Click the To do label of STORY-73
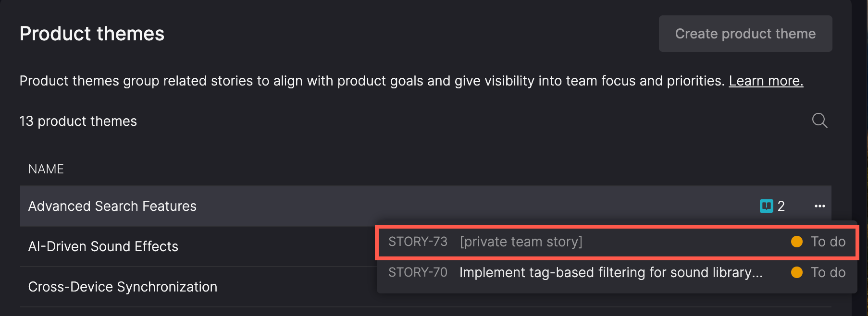 (x=828, y=242)
